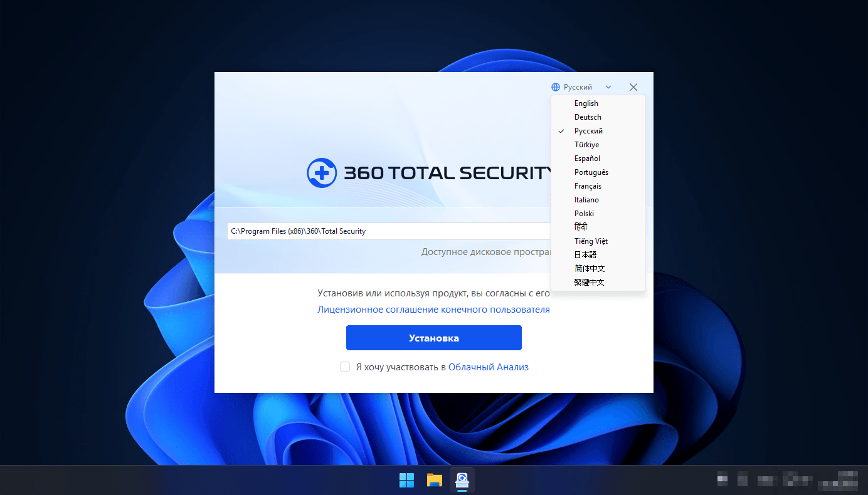The height and width of the screenshot is (495, 868).
Task: Click the 360 Total Security shield logo
Action: 322,173
